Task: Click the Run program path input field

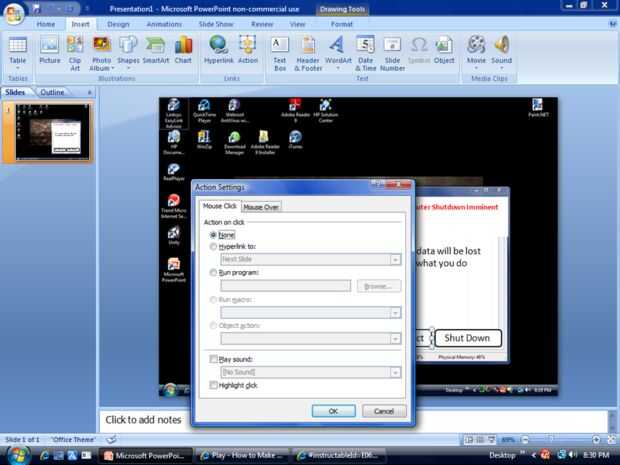Action: [285, 286]
